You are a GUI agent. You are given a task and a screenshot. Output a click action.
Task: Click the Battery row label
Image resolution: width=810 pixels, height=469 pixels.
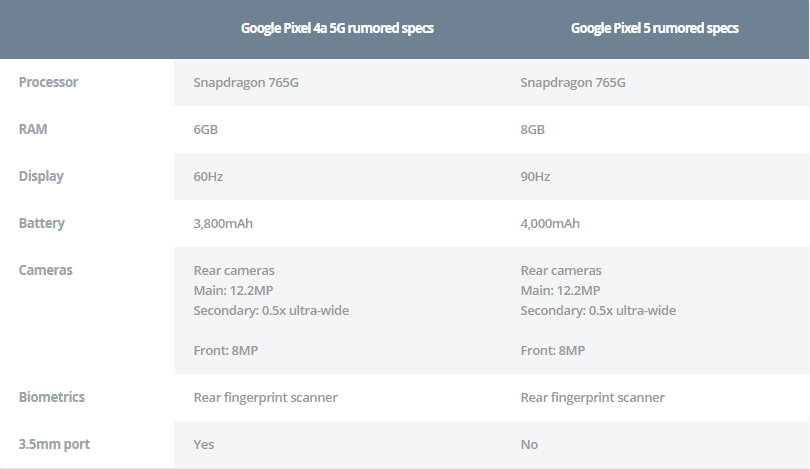coord(41,223)
